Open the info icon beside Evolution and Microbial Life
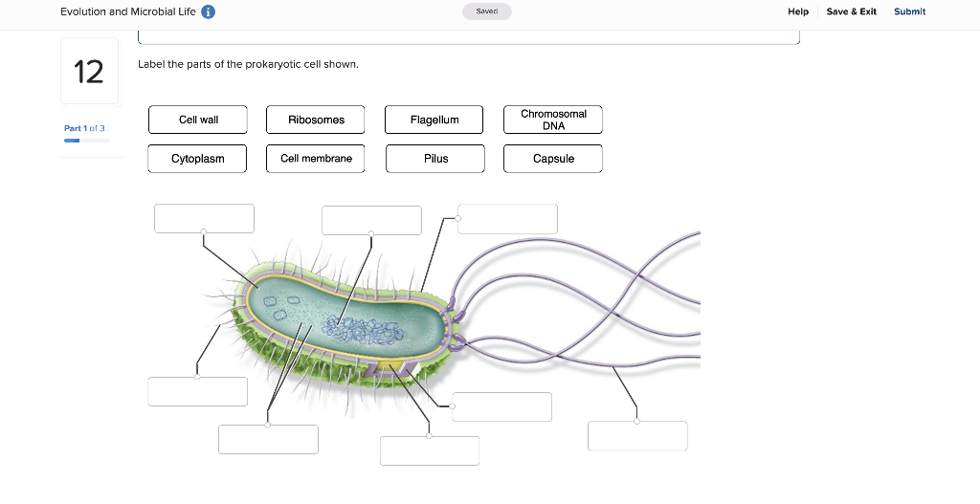 tap(208, 11)
